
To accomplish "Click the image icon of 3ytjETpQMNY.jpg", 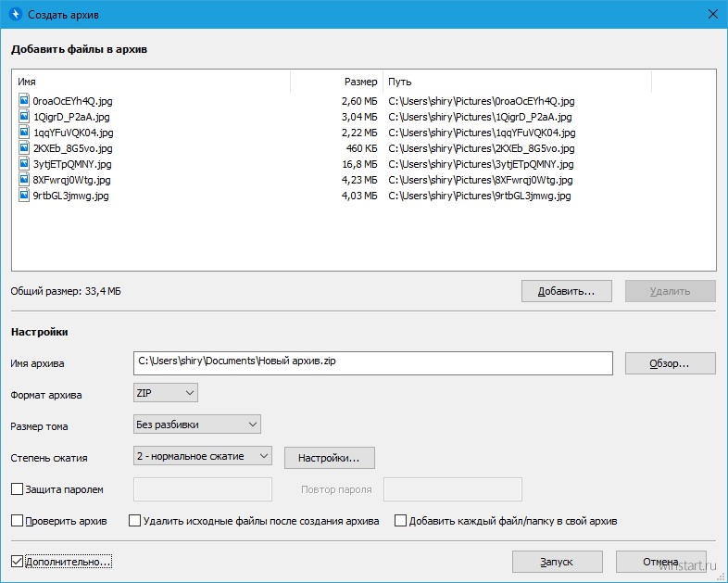I will tap(24, 163).
